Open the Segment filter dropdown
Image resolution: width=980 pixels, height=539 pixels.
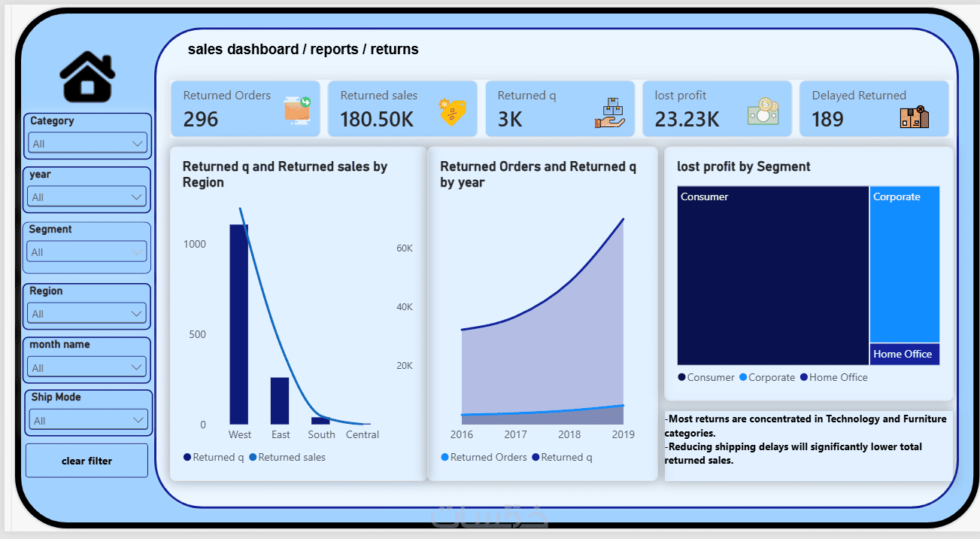click(87, 252)
